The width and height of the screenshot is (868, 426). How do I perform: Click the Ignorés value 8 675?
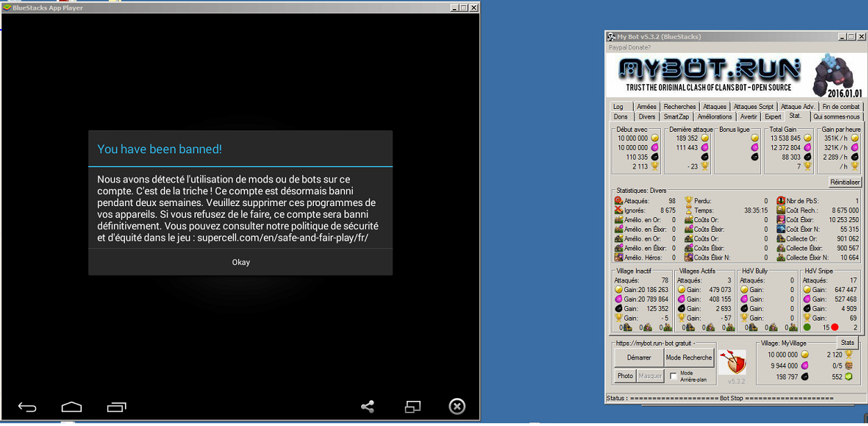[x=667, y=210]
